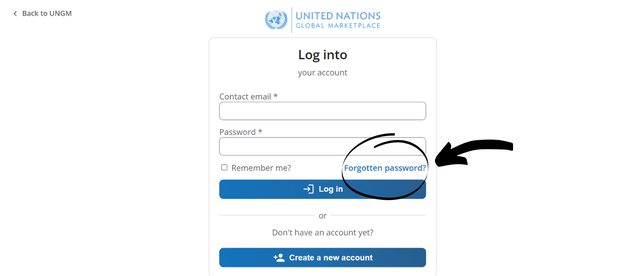Select Create a new account button
The width and height of the screenshot is (644, 276).
click(322, 258)
